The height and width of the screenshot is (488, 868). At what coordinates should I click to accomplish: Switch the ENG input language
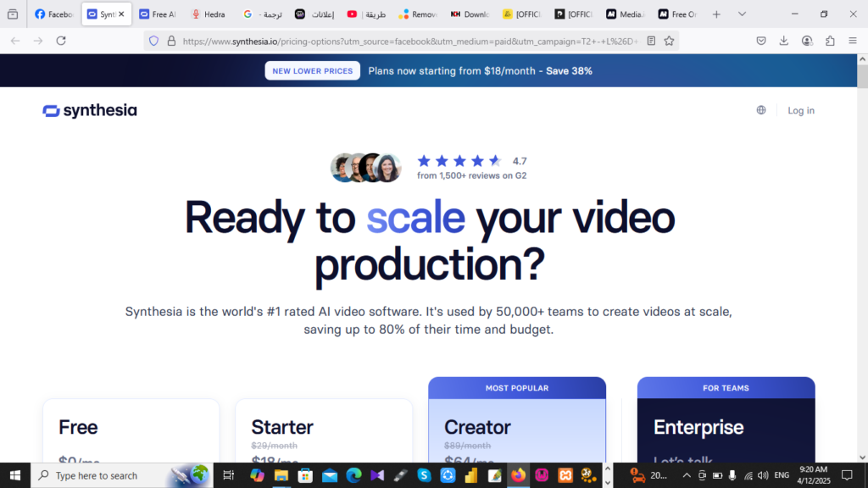[782, 475]
